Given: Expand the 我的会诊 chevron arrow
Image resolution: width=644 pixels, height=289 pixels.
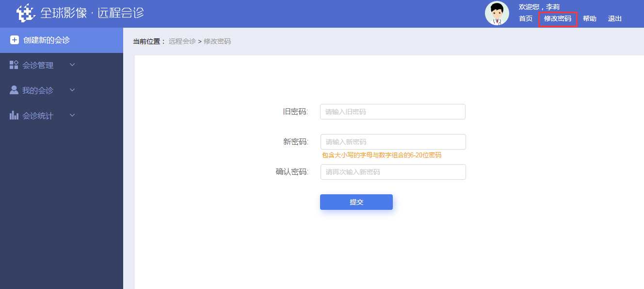Looking at the screenshot, I should point(72,90).
